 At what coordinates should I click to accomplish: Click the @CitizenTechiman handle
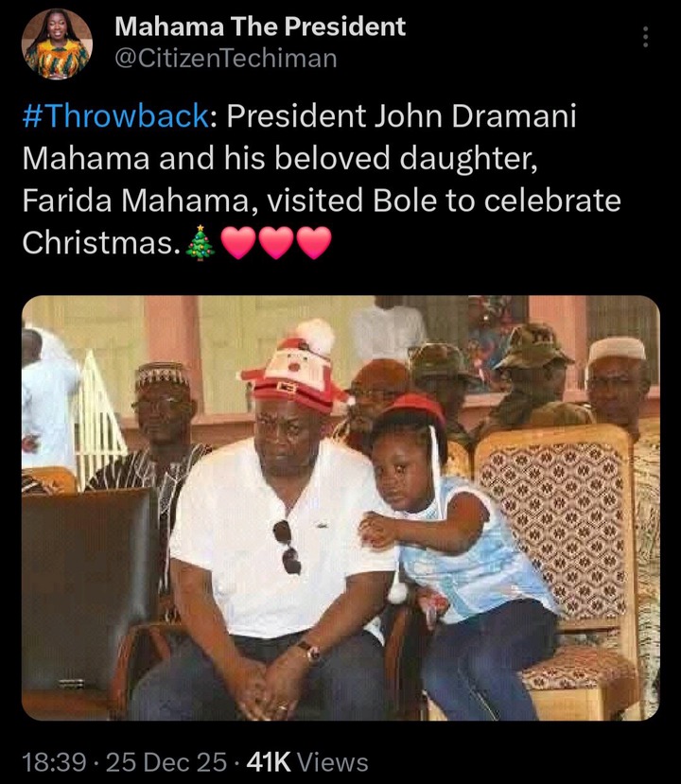[225, 58]
